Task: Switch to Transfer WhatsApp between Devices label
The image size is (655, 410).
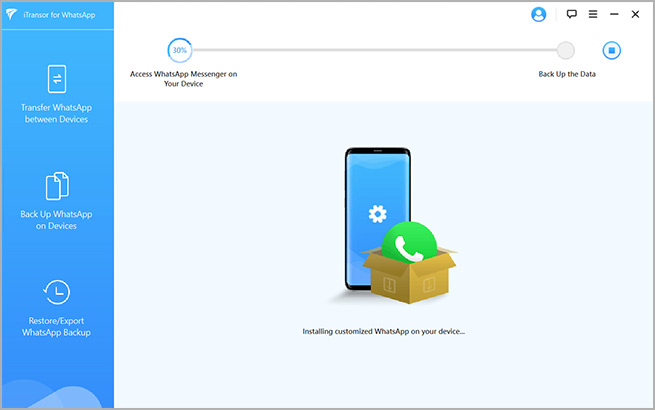Action: 57,114
